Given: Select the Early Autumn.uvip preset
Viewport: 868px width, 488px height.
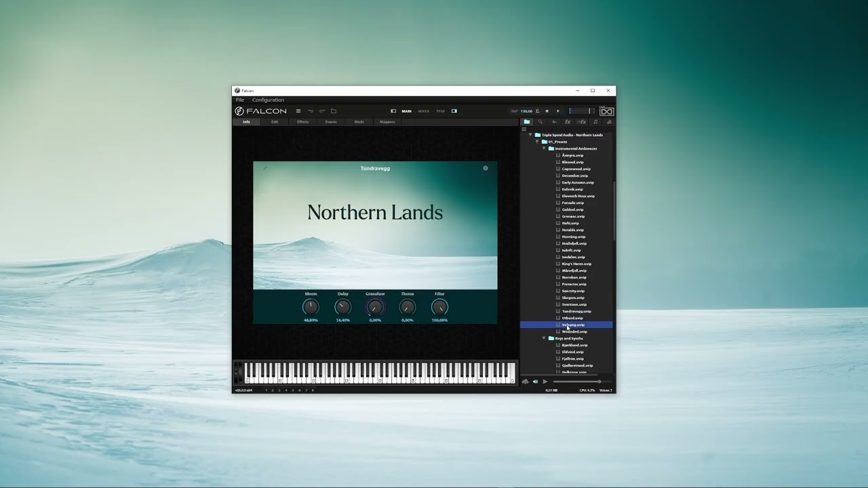Looking at the screenshot, I should [577, 182].
